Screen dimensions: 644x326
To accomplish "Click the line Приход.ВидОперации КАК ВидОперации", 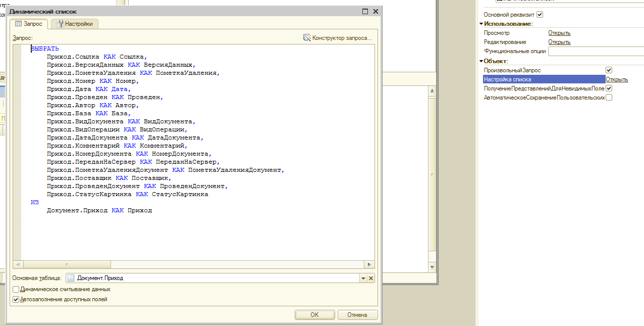I will (117, 129).
